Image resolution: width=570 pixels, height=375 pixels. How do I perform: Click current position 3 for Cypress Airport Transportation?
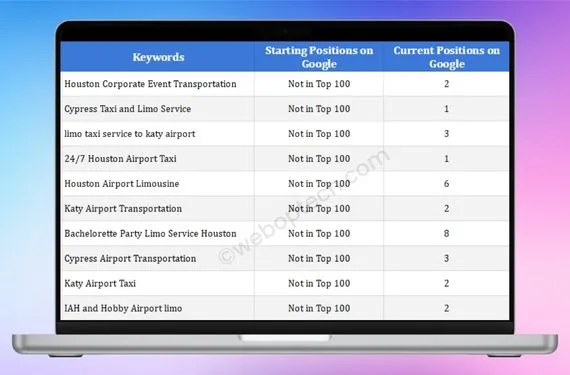pyautogui.click(x=446, y=259)
